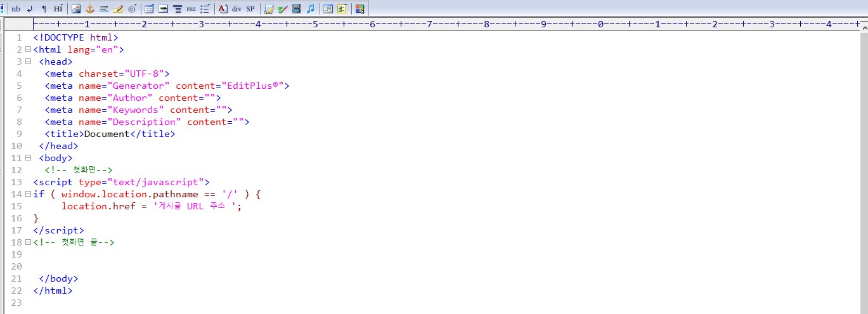Insert a div tag
Image resolution: width=868 pixels, height=314 pixels.
tap(236, 9)
